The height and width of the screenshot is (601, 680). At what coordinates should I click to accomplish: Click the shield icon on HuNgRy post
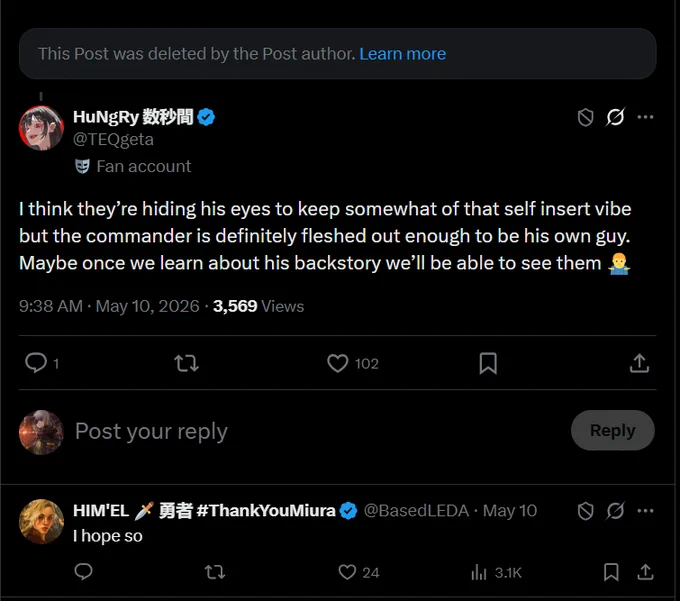click(585, 118)
